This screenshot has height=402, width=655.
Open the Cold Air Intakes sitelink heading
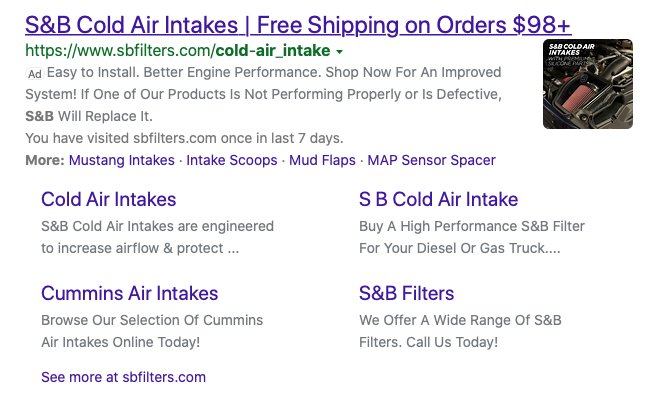pyautogui.click(x=109, y=199)
